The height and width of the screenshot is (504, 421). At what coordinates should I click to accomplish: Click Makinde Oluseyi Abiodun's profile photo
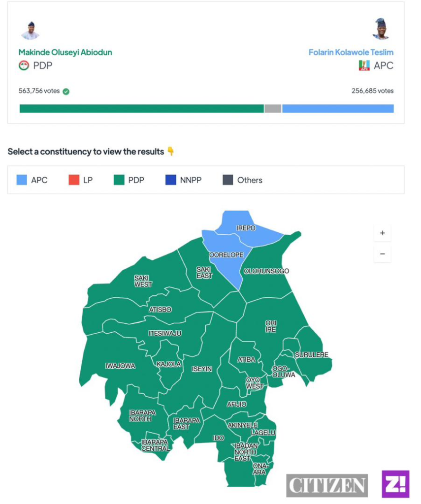coord(30,30)
